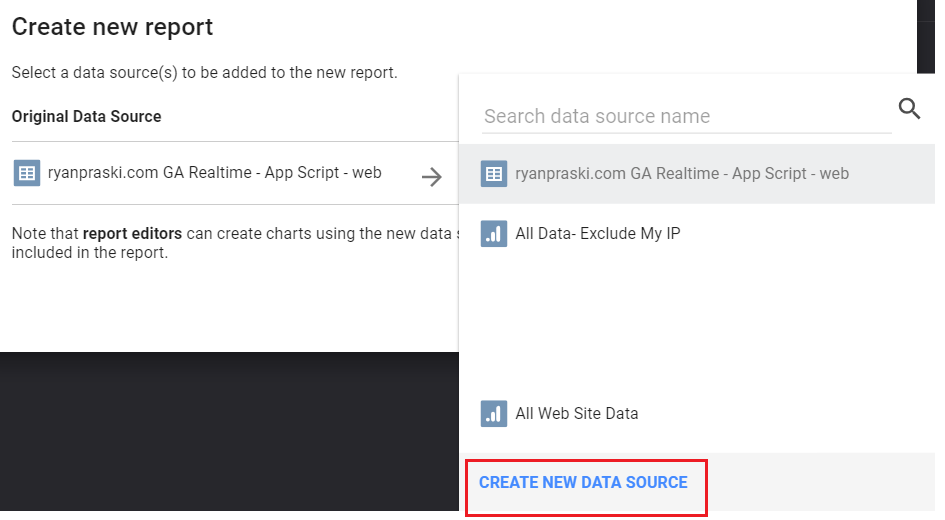Click CREATE NEW DATA SOURCE
Image resolution: width=945 pixels, height=520 pixels.
(583, 483)
